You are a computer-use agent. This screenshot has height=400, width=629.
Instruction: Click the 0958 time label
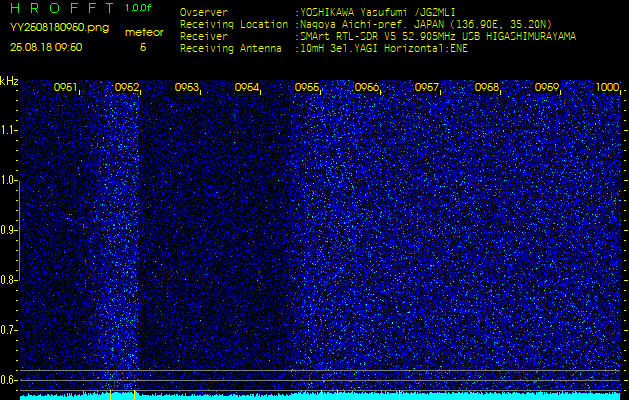pos(487,87)
